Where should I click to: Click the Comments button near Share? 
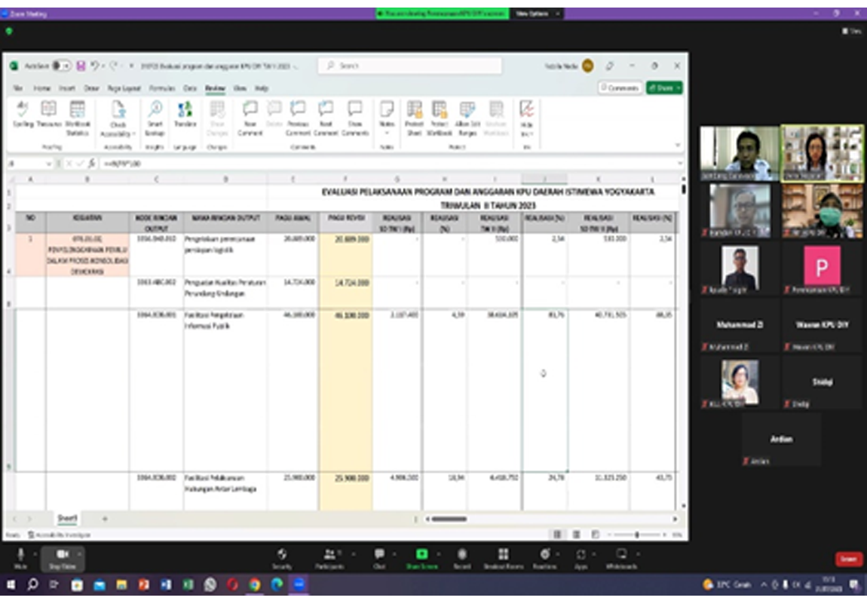coord(620,88)
